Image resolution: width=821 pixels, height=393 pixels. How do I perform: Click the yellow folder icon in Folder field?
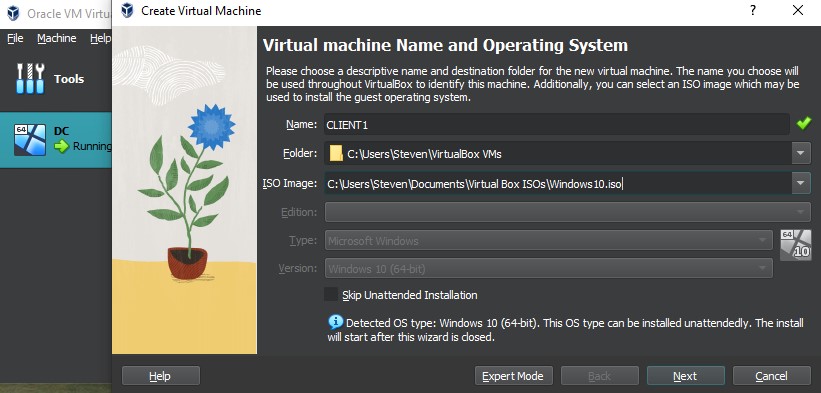tap(336, 154)
